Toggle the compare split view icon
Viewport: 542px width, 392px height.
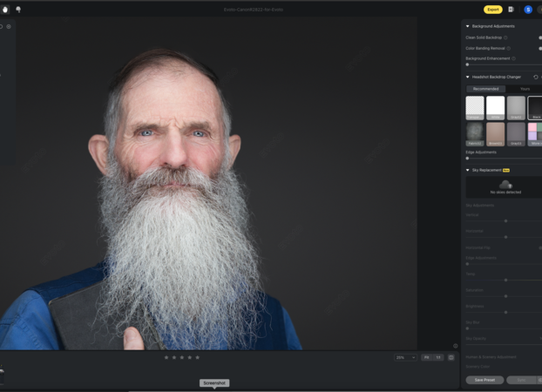[x=451, y=357]
